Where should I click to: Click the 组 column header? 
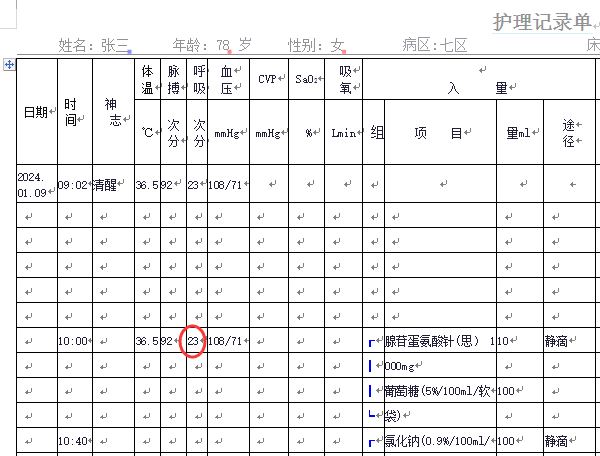click(374, 132)
